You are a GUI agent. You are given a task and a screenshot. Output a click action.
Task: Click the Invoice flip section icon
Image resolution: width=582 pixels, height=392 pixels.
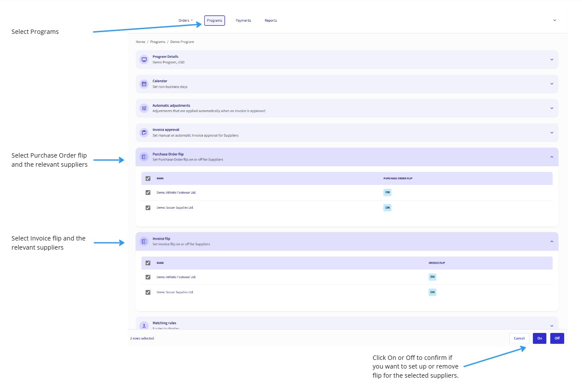point(144,241)
